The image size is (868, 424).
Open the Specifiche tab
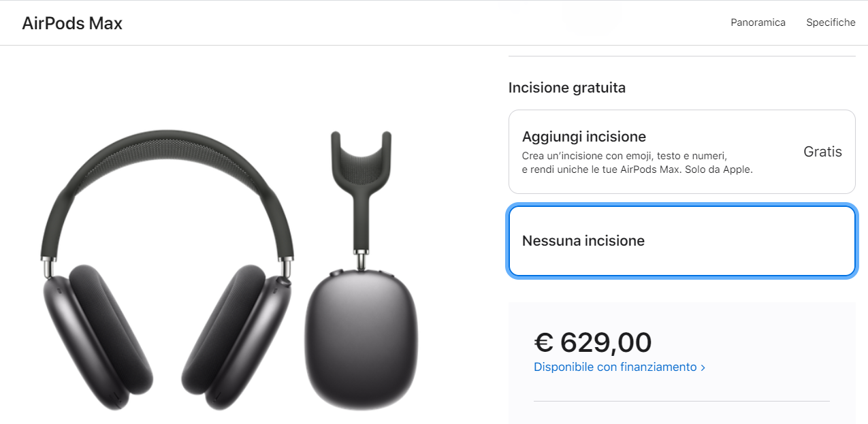(x=831, y=22)
